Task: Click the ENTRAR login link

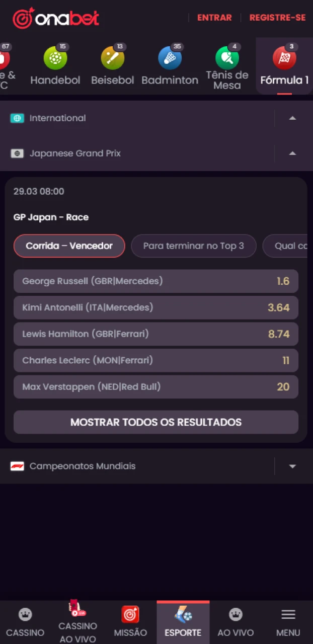Action: 214,18
